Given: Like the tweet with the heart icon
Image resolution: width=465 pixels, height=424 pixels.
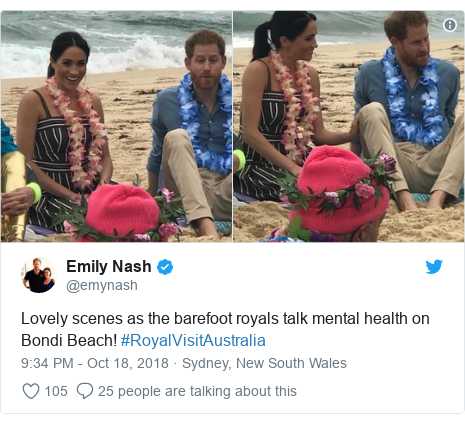Looking at the screenshot, I should coord(31,391).
